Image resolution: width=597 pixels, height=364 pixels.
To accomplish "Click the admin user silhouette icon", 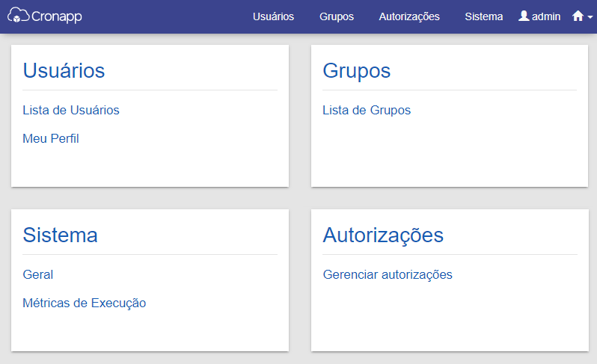I will pyautogui.click(x=524, y=16).
